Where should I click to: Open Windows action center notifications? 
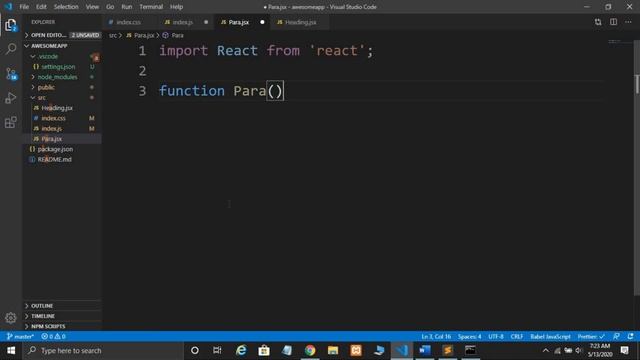click(x=624, y=350)
